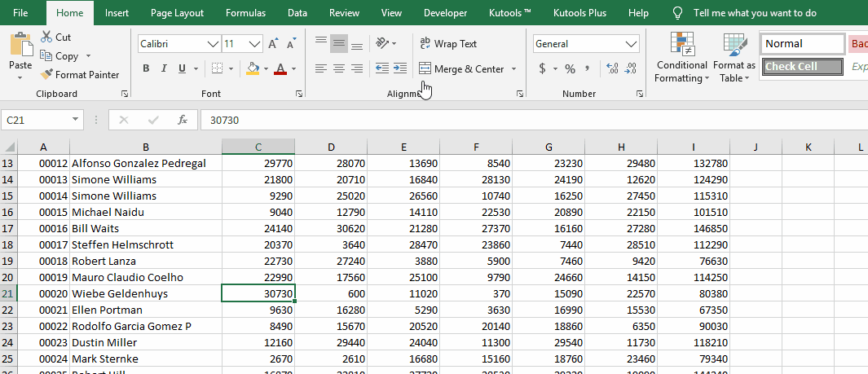Toggle Wrap Text for the cell
This screenshot has width=868, height=374.
click(x=447, y=44)
